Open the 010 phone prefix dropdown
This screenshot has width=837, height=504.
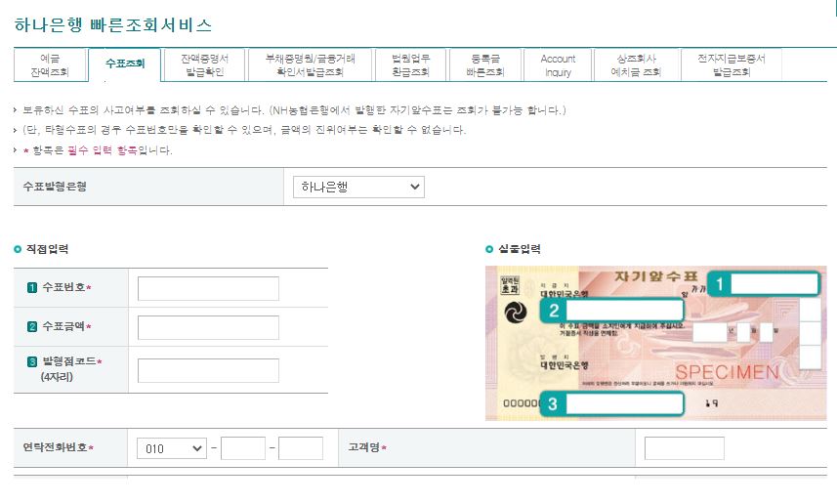(x=171, y=448)
